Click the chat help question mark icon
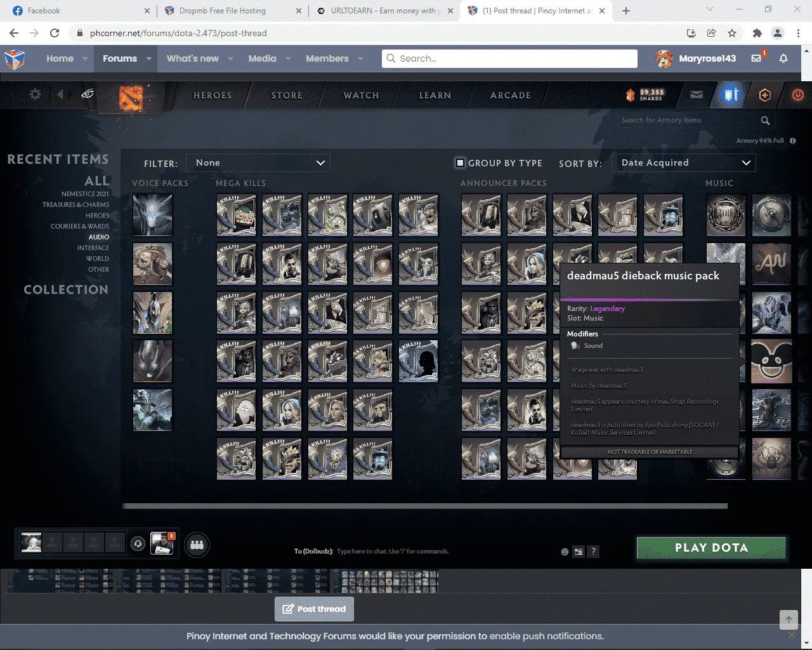Viewport: 812px width, 650px height. tap(593, 552)
